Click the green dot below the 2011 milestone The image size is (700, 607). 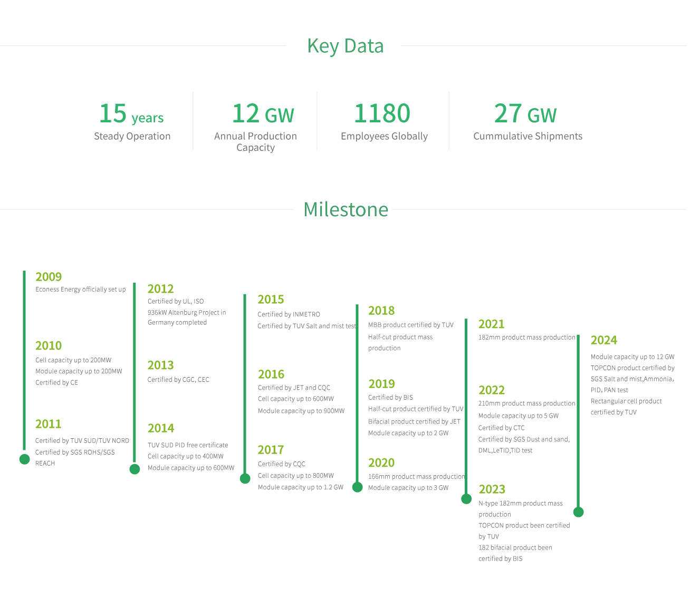[24, 459]
